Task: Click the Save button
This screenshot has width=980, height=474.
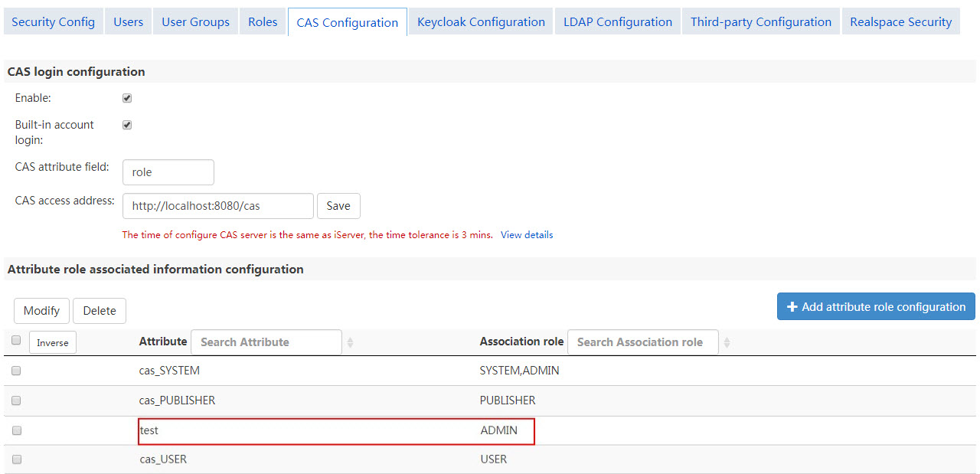Action: [338, 205]
